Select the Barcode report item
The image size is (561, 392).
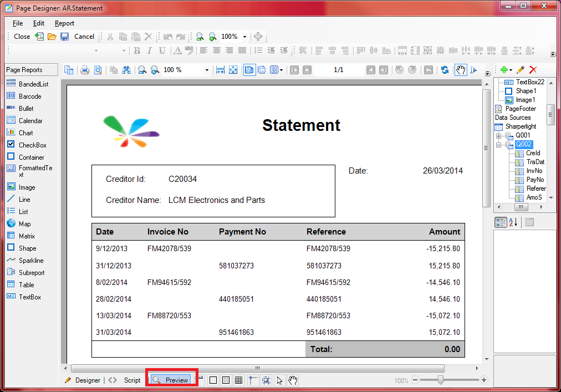pos(24,96)
